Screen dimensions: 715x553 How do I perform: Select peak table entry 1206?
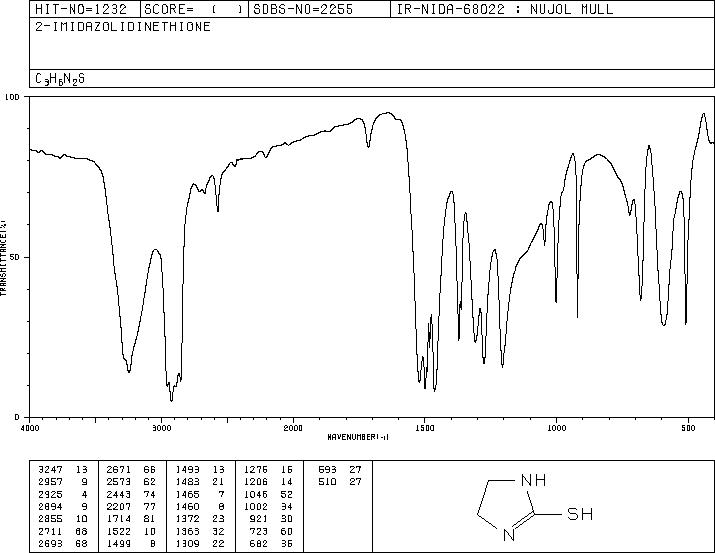coord(256,482)
